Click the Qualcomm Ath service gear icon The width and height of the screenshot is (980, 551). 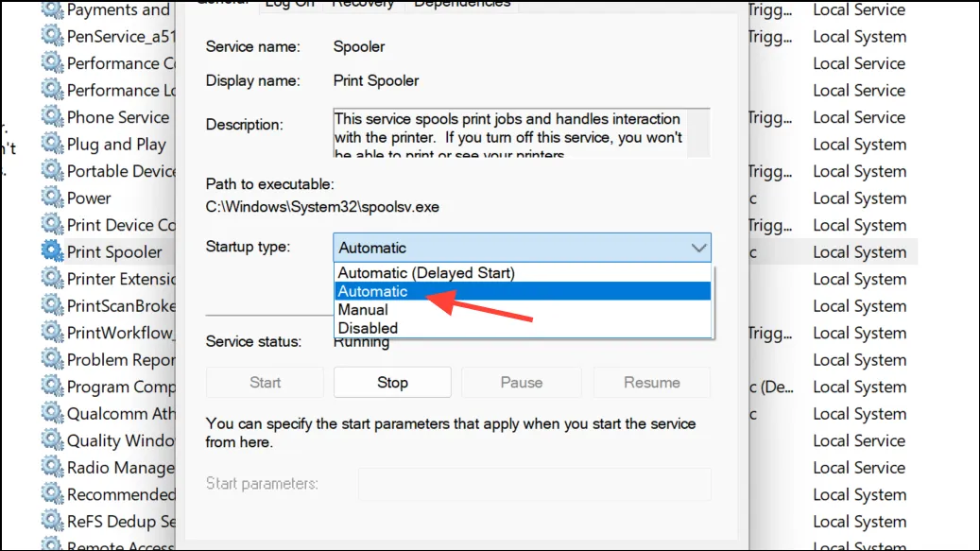pos(53,414)
